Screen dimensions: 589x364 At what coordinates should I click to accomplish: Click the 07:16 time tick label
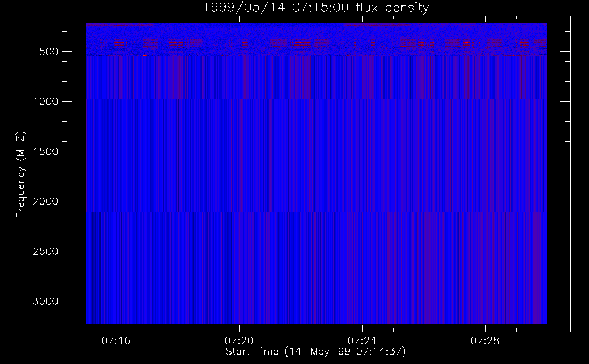coord(116,341)
